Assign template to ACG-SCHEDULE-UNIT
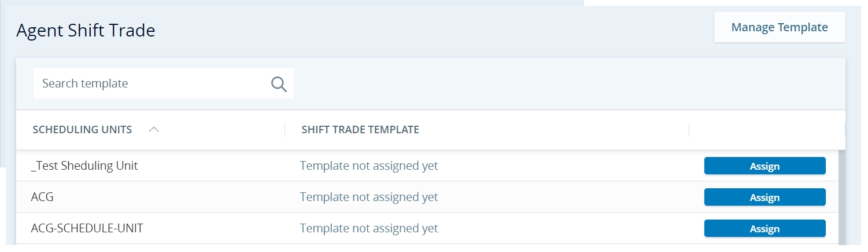This screenshot has width=868, height=252. tap(764, 228)
